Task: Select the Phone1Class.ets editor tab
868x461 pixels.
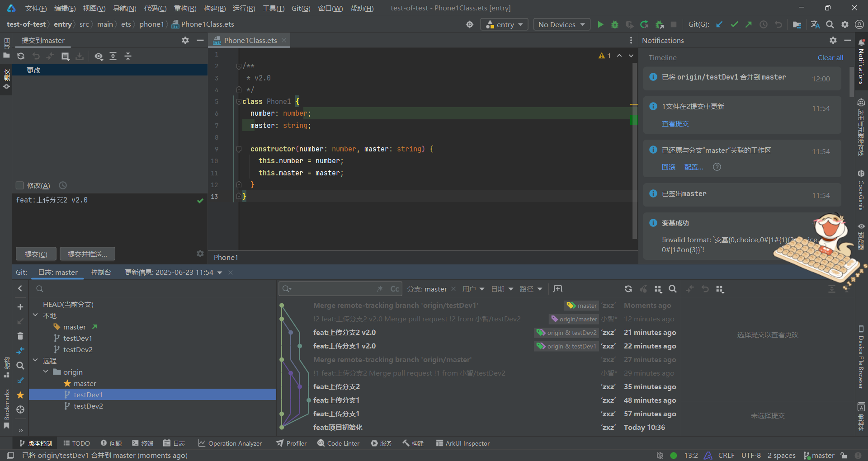Action: click(x=250, y=40)
